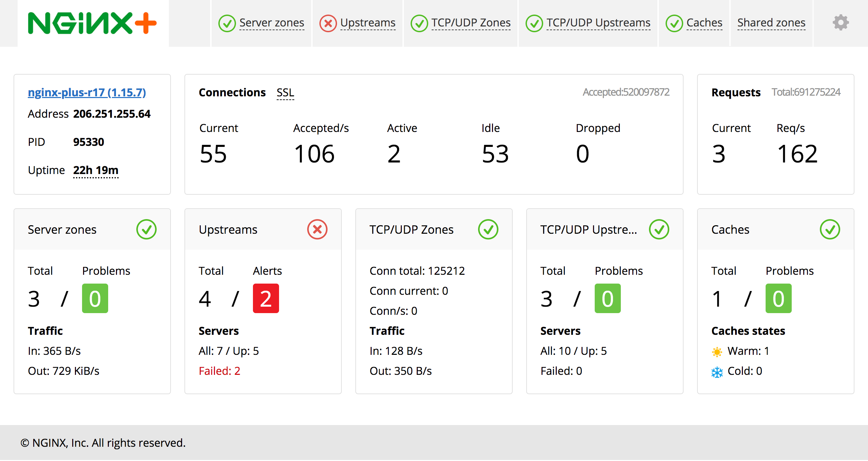Viewport: 868px width, 461px height.
Task: Click the check icon on TCP/UDP Upstreams card
Action: pyautogui.click(x=659, y=229)
